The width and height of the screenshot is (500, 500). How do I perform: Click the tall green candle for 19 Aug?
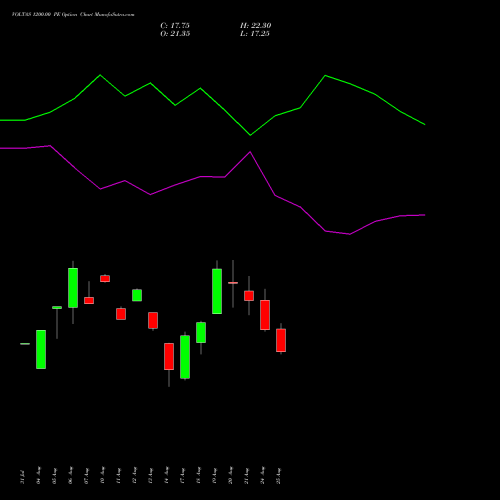217,291
